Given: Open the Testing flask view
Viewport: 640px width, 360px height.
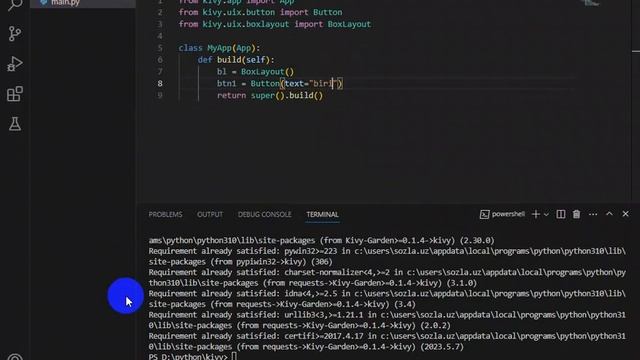Looking at the screenshot, I should pyautogui.click(x=15, y=124).
